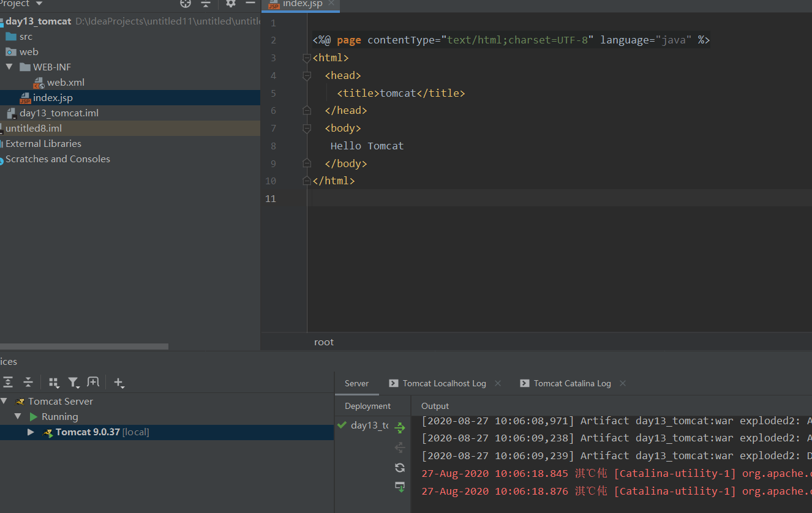Fold the html tag at line 3

tap(307, 58)
